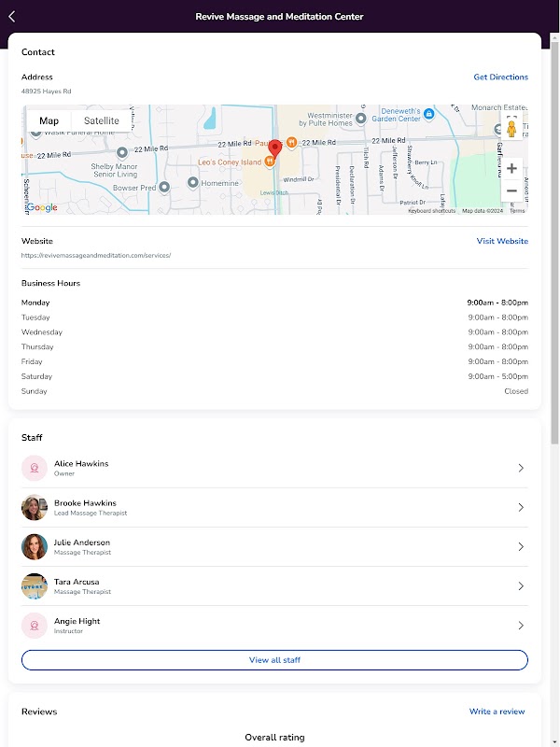Click Visit Website link
Screen dimensions: 560x747
coord(502,241)
